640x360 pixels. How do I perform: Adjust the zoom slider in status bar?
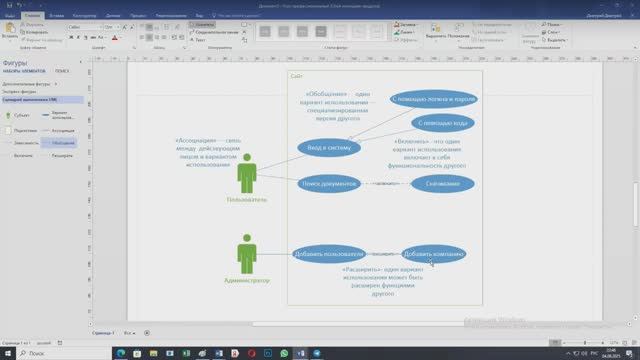pos(584,343)
